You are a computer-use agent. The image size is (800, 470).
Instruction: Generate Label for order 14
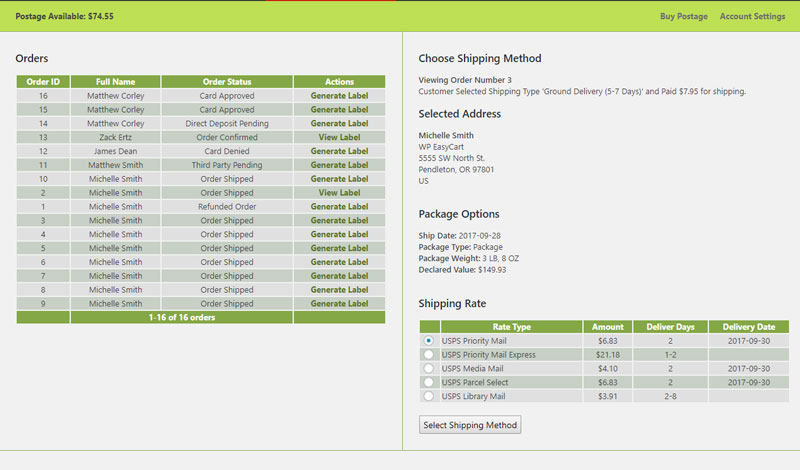[339, 123]
